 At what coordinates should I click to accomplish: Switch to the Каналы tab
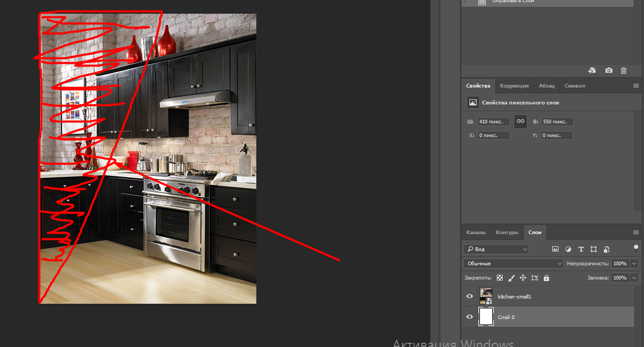pyautogui.click(x=476, y=233)
